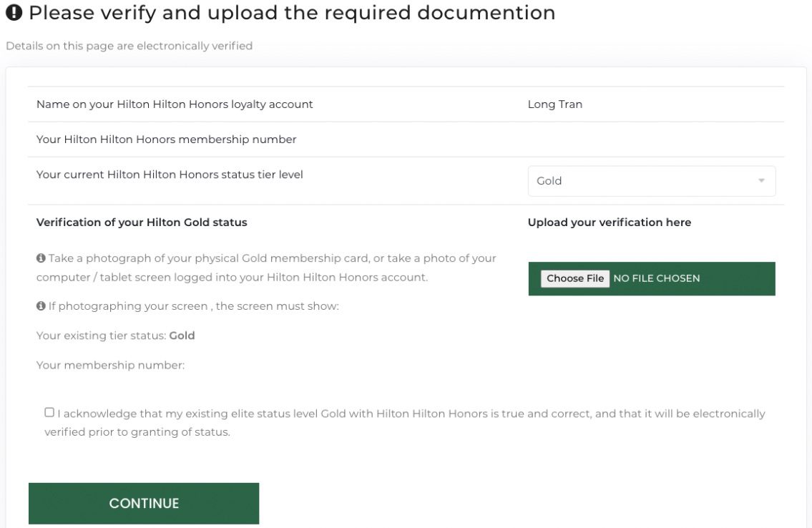Click the CONTINUE button

pyautogui.click(x=143, y=503)
